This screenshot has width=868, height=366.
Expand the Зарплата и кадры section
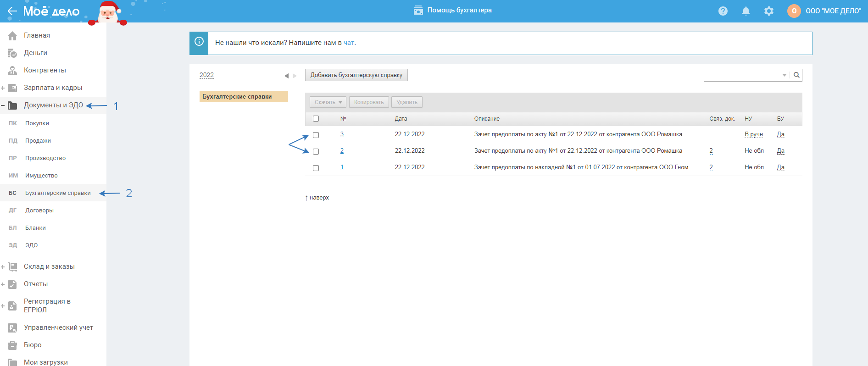[3, 88]
